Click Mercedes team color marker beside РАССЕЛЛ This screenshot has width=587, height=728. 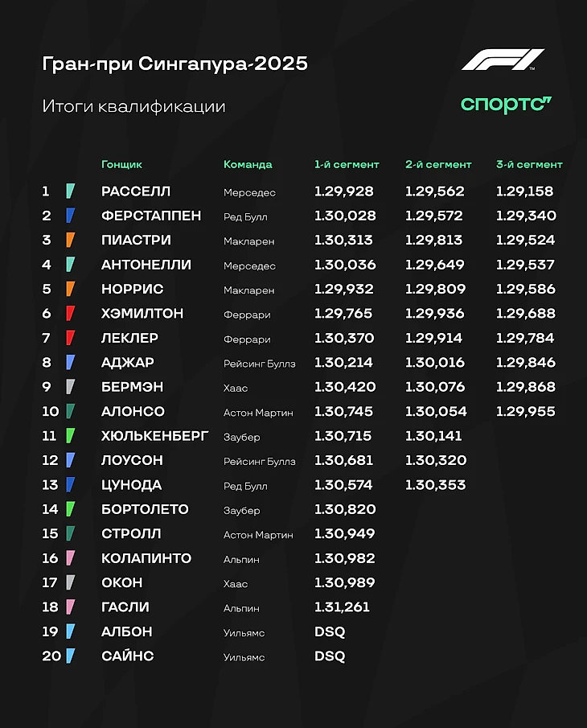tap(71, 191)
